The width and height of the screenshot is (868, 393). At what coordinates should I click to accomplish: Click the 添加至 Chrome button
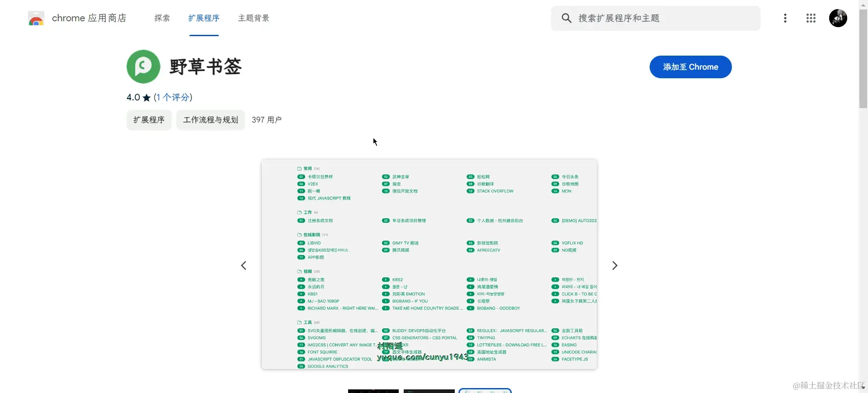pos(691,67)
